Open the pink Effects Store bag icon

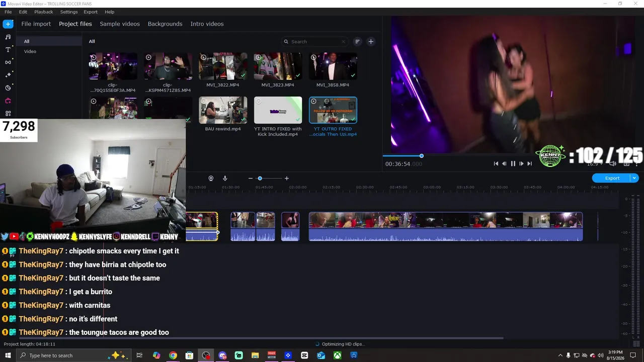click(x=8, y=101)
